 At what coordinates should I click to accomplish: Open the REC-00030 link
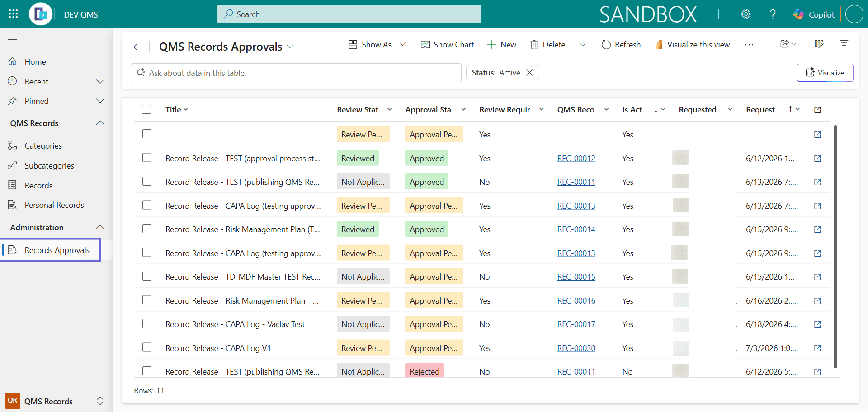pyautogui.click(x=576, y=348)
